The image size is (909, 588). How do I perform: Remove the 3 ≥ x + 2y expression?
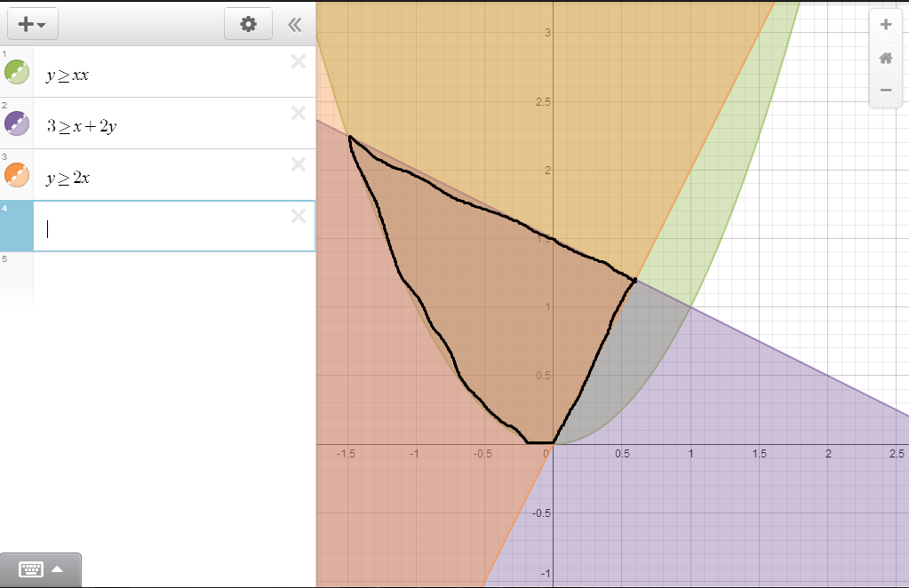298,113
